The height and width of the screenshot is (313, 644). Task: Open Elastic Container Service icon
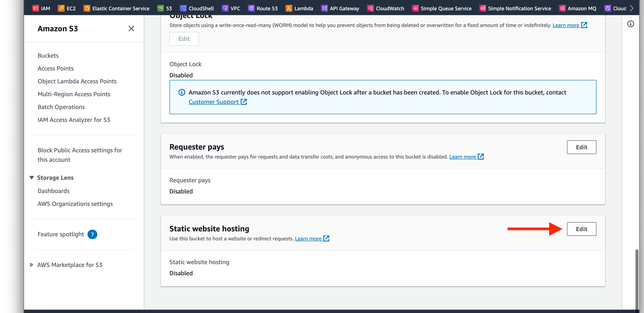pos(87,8)
